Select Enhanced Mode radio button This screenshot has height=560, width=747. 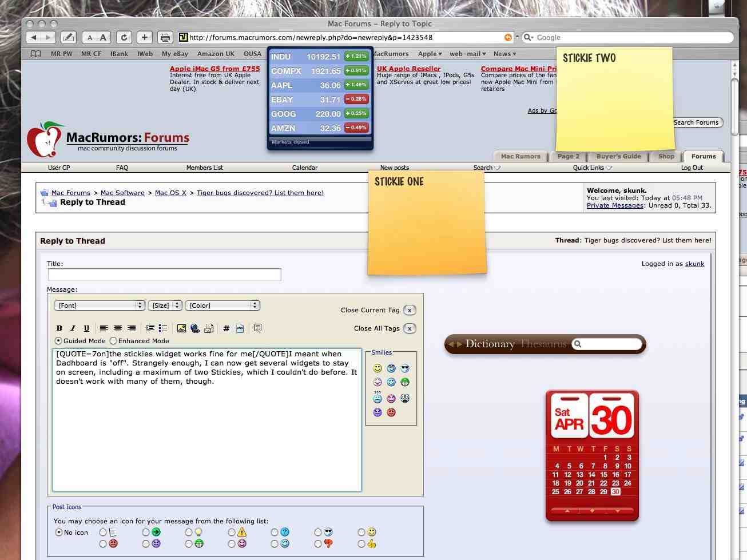point(113,341)
